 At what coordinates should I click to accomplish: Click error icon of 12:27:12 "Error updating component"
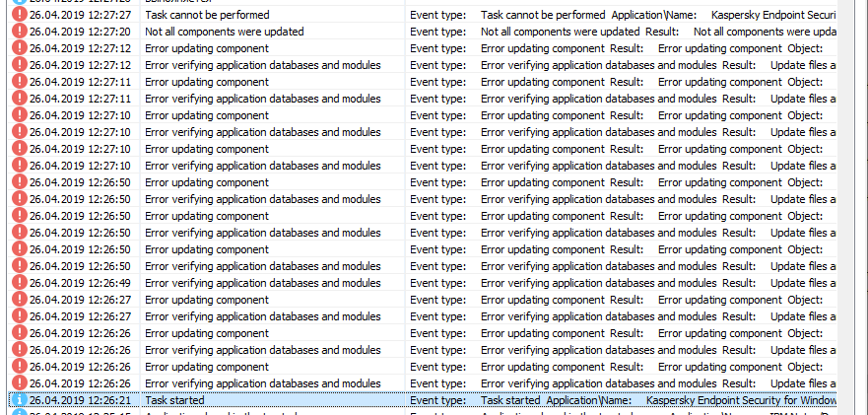pos(18,49)
